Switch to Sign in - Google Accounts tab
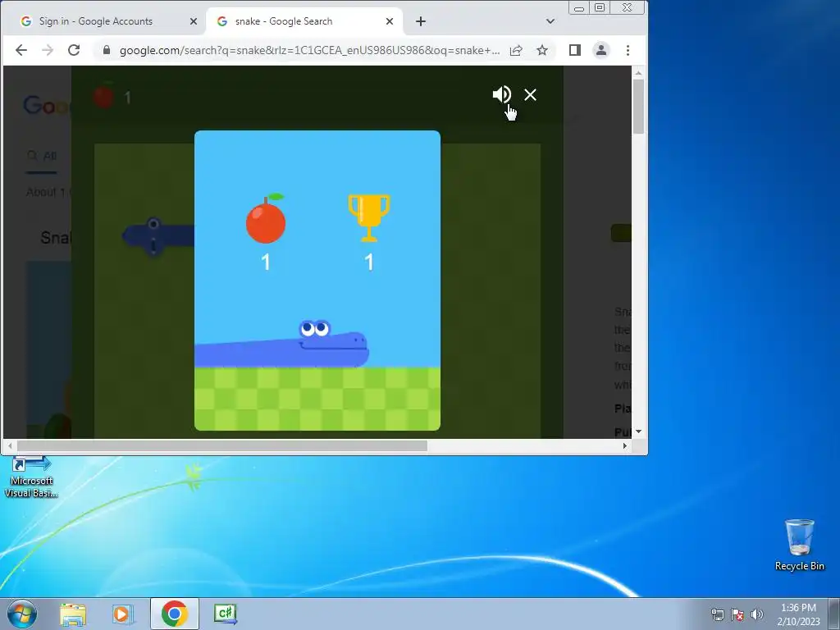This screenshot has height=630, width=840. click(x=107, y=21)
